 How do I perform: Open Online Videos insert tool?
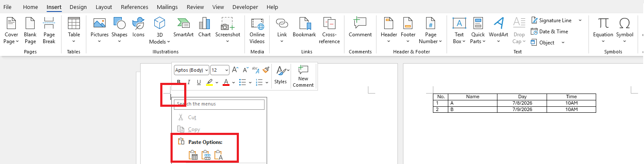[x=257, y=30]
